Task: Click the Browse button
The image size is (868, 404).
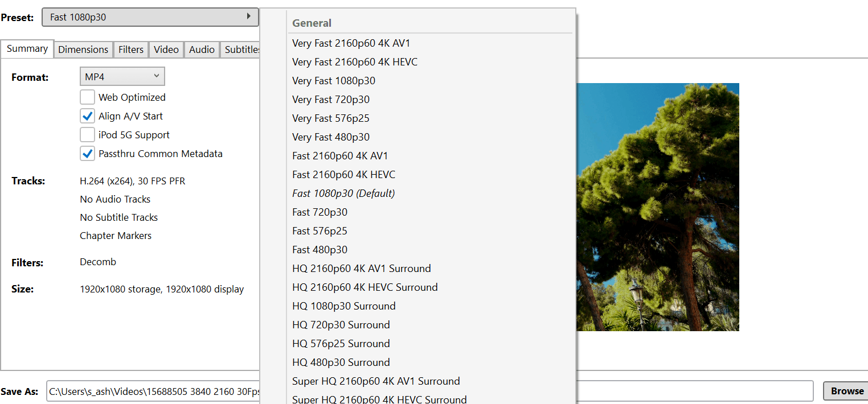Action: pyautogui.click(x=847, y=391)
